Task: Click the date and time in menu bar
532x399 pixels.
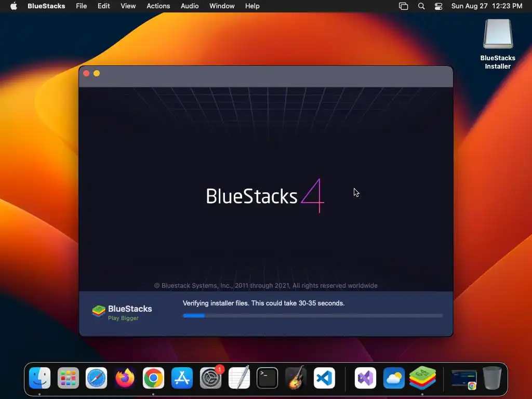Action: (x=486, y=6)
